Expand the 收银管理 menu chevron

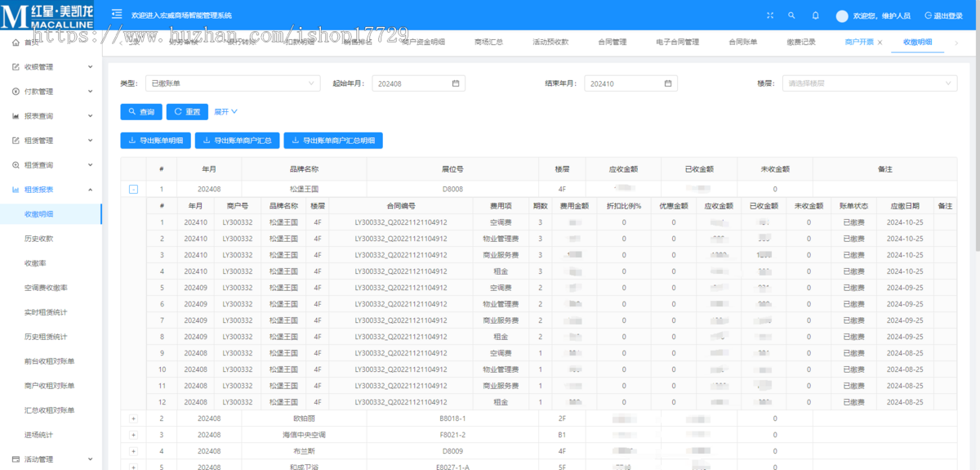pyautogui.click(x=90, y=67)
